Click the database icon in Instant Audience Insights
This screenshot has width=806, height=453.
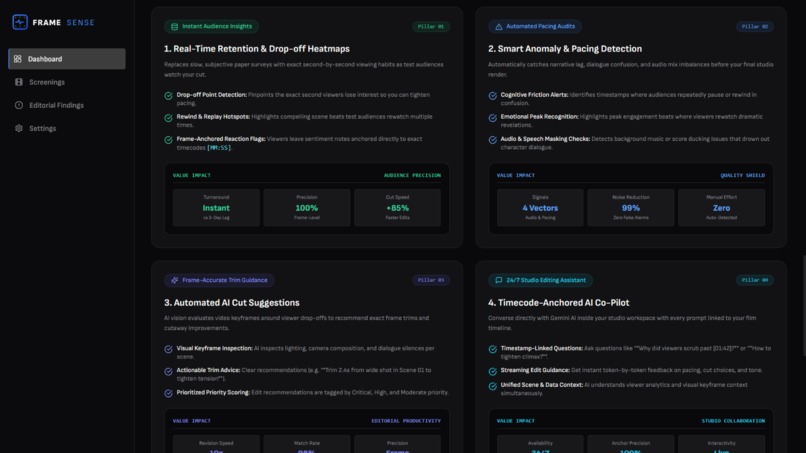(x=174, y=27)
